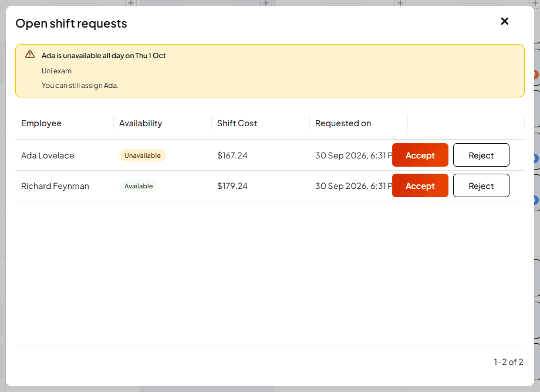
Task: Click the Available status badge
Action: tap(139, 186)
